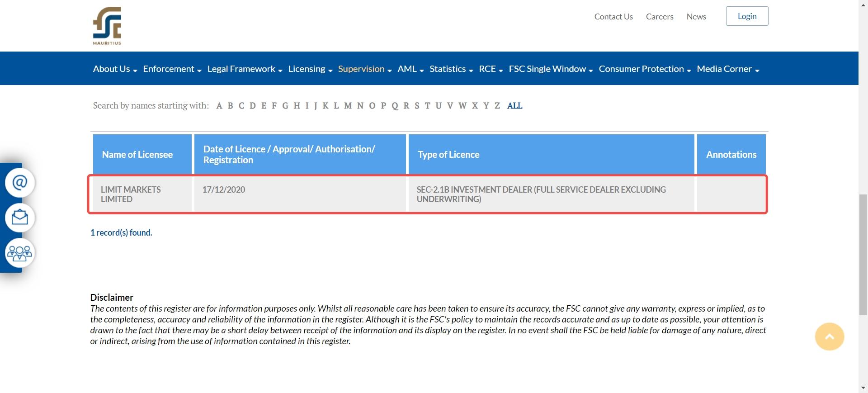Click the Date of Licence column header
Image resolution: width=868 pixels, height=393 pixels.
click(300, 154)
